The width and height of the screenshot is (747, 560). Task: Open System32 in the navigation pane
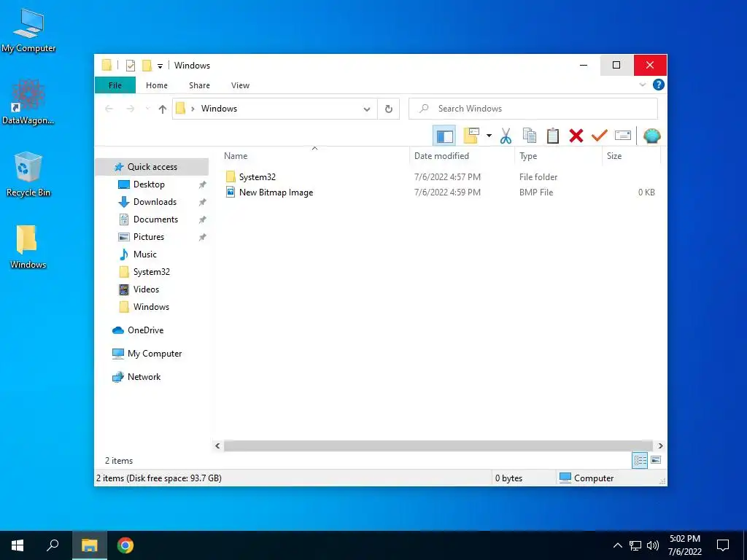coord(152,272)
